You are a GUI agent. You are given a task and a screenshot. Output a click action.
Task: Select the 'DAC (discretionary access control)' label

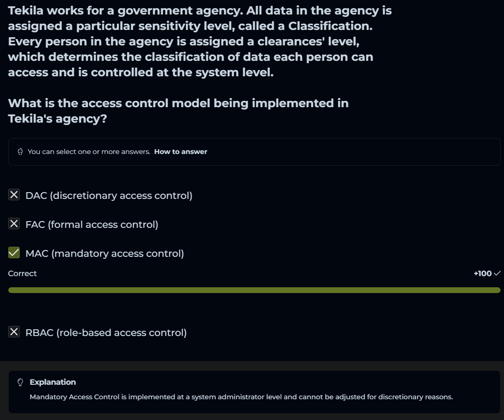109,196
